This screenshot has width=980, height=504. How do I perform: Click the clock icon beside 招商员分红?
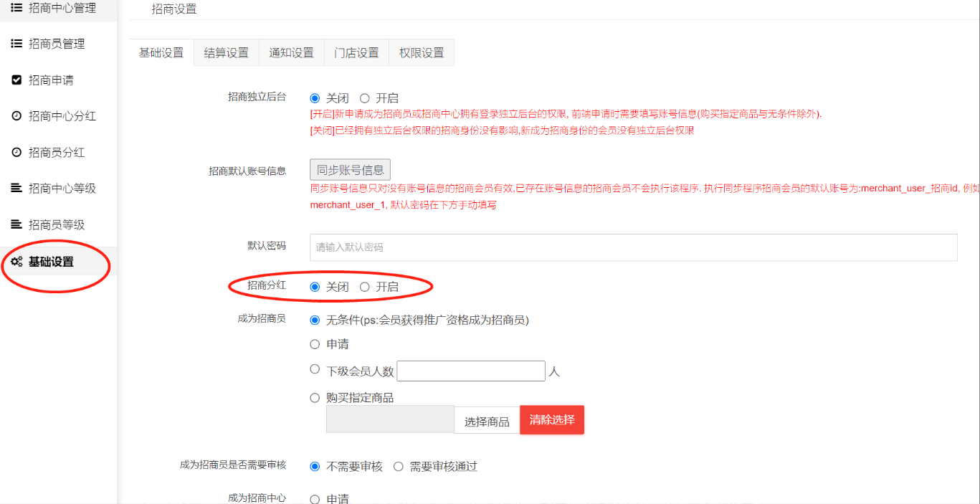pos(16,152)
